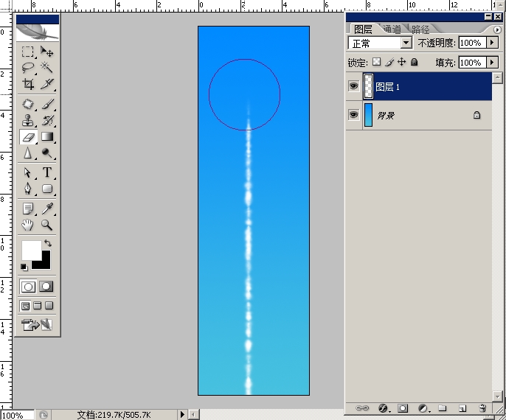Switch to Standard editing mode
This screenshot has width=506, height=420.
coord(28,287)
